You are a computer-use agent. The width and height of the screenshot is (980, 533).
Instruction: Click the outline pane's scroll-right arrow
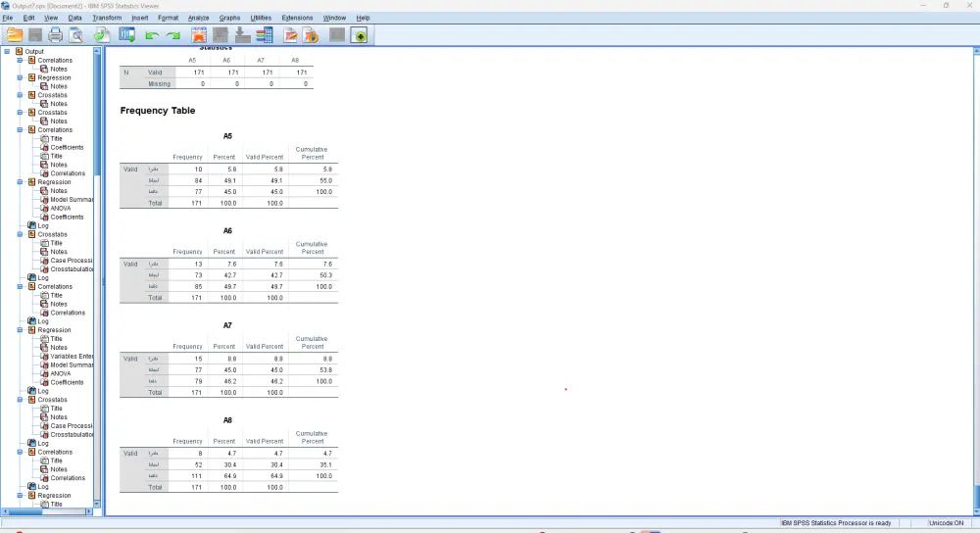[x=88, y=511]
